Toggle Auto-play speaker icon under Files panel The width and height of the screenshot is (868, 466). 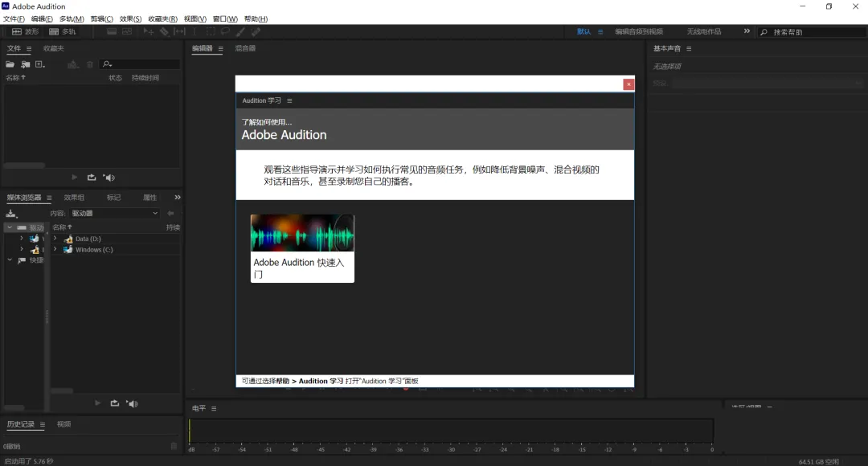109,178
